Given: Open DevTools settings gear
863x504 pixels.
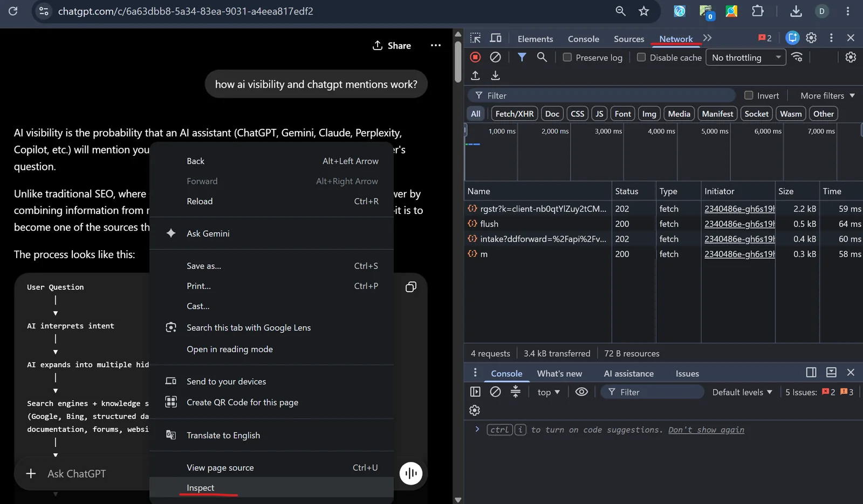Looking at the screenshot, I should point(811,38).
